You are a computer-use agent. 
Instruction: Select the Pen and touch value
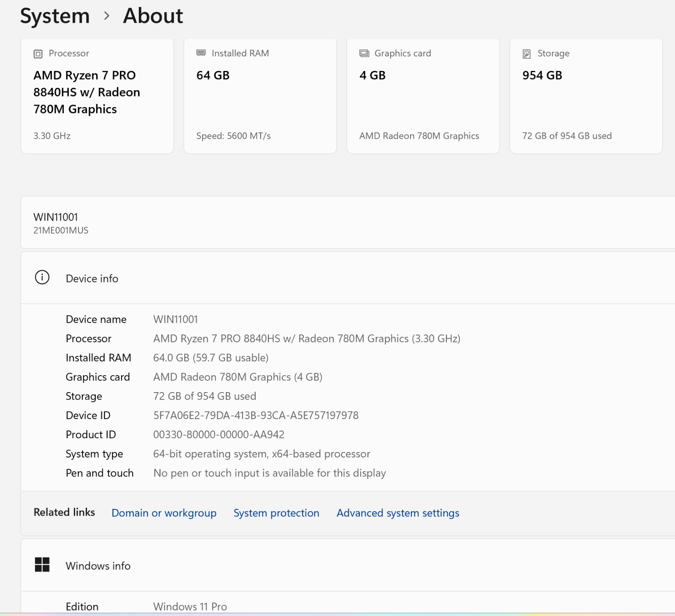pyautogui.click(x=270, y=473)
